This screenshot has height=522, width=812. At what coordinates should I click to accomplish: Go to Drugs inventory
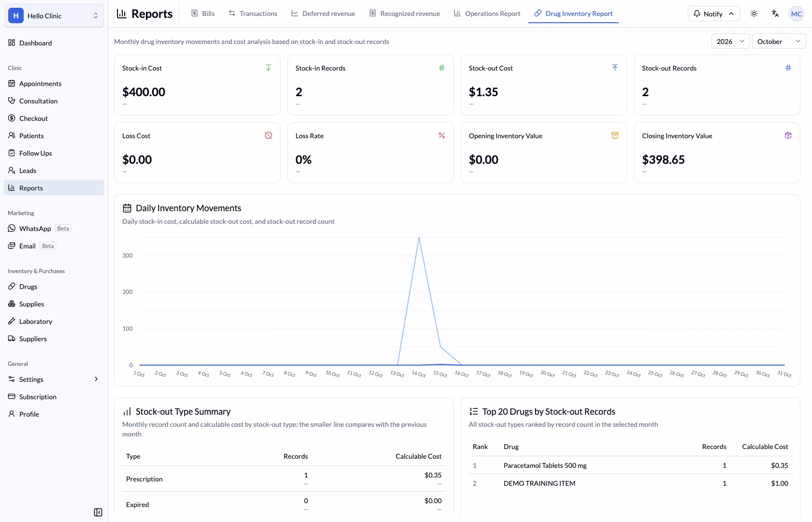point(54,287)
